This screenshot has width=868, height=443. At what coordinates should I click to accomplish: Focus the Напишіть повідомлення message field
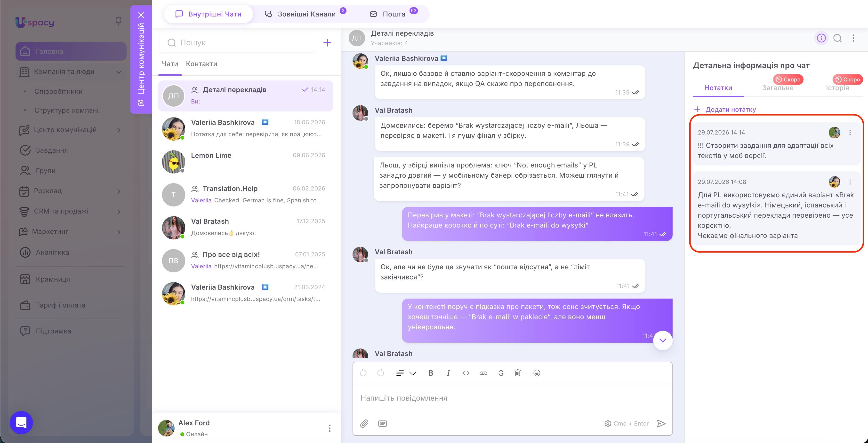pyautogui.click(x=512, y=398)
